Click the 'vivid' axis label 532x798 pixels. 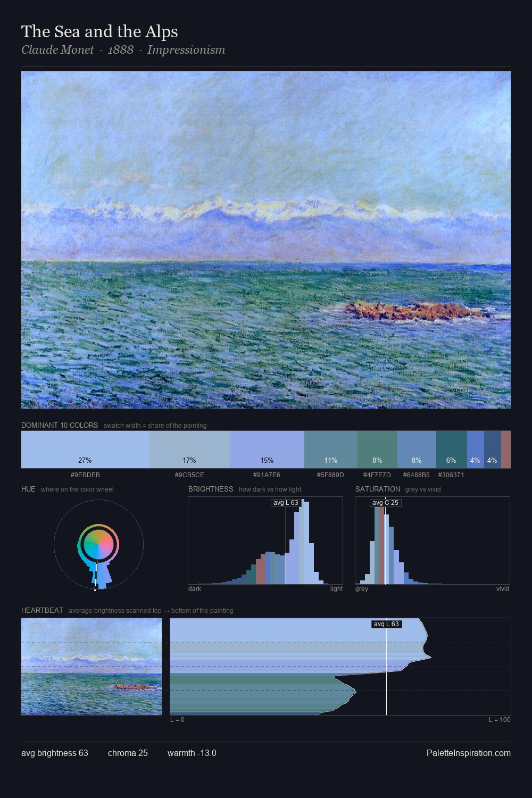[503, 589]
